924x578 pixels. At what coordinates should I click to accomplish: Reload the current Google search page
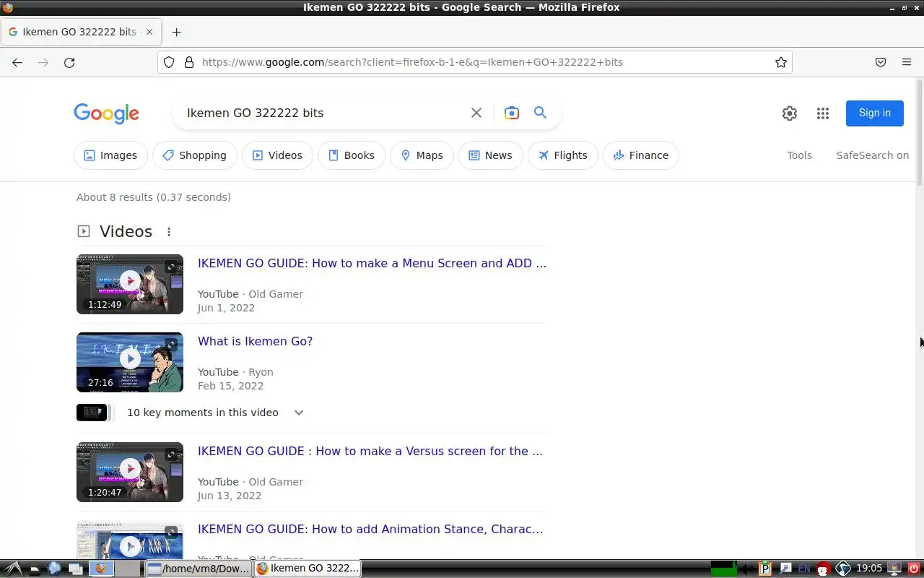point(69,62)
